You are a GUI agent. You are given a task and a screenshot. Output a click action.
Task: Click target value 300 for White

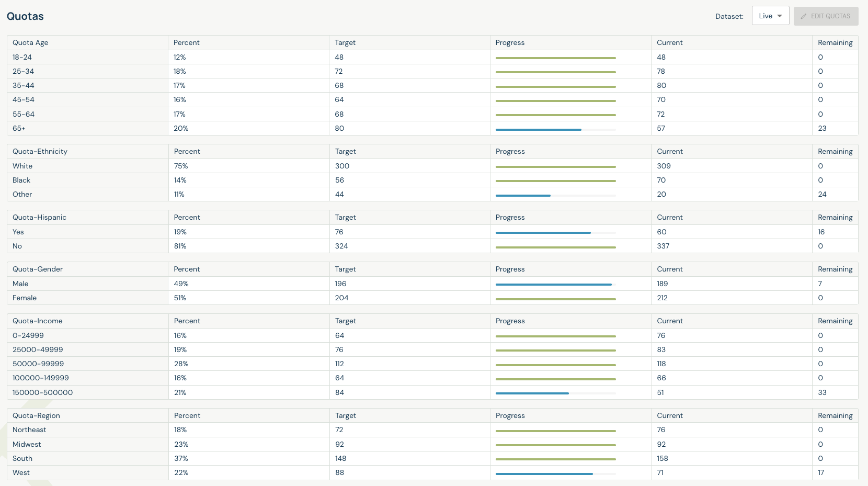point(342,166)
